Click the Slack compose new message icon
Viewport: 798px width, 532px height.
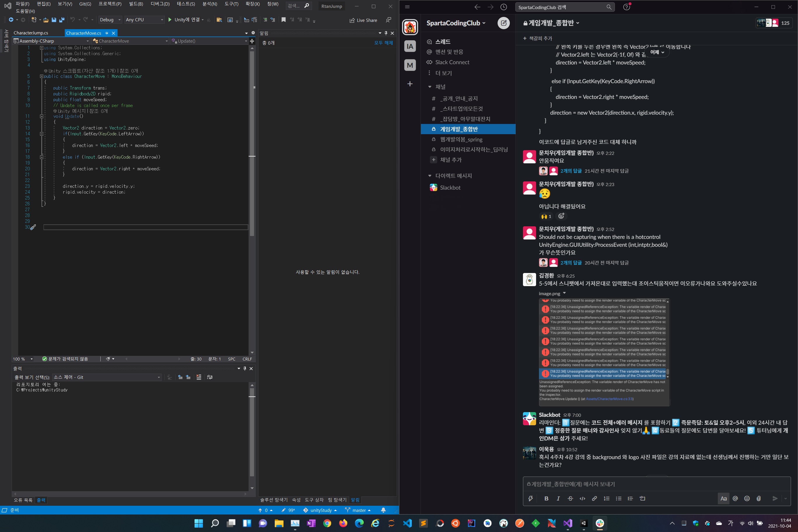[503, 23]
